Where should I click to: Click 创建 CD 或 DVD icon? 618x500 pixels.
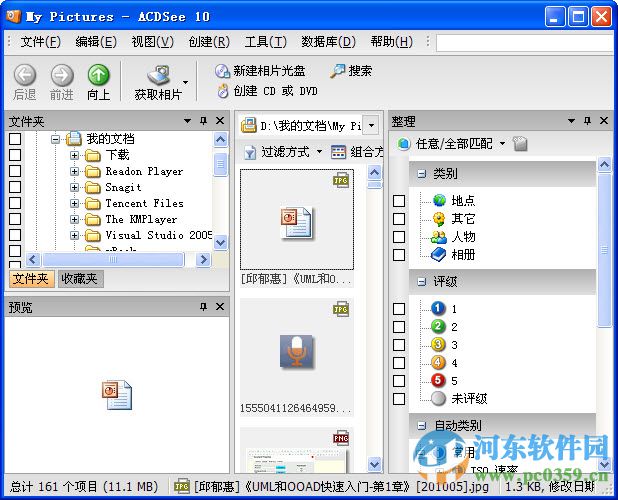pos(223,91)
